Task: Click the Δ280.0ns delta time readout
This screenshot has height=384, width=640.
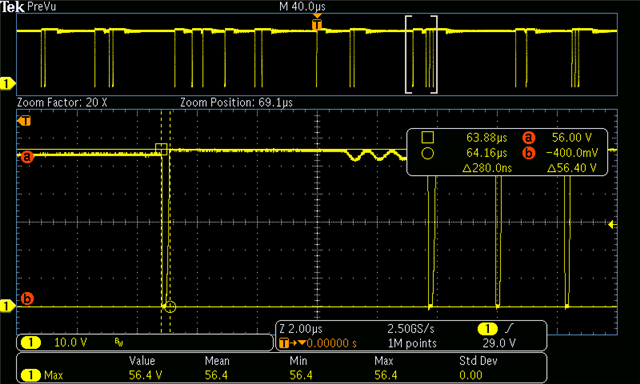Action: tap(487, 168)
